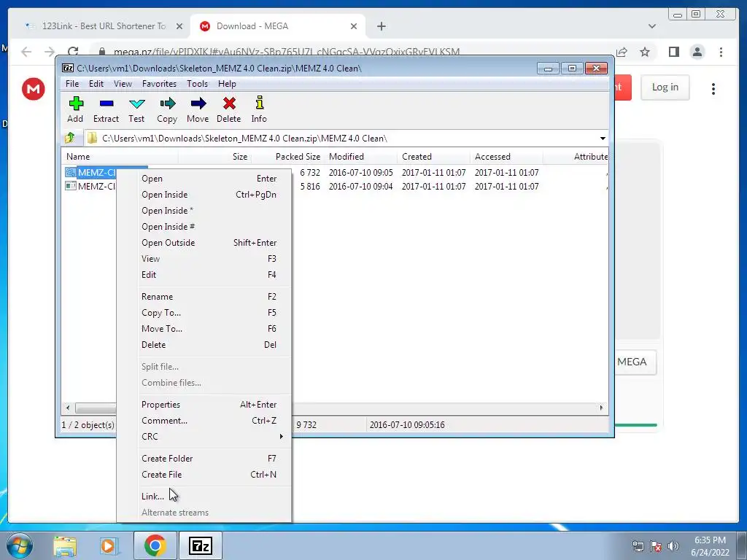Image resolution: width=747 pixels, height=560 pixels.
Task: Open a new Chrome tab
Action: [x=381, y=26]
